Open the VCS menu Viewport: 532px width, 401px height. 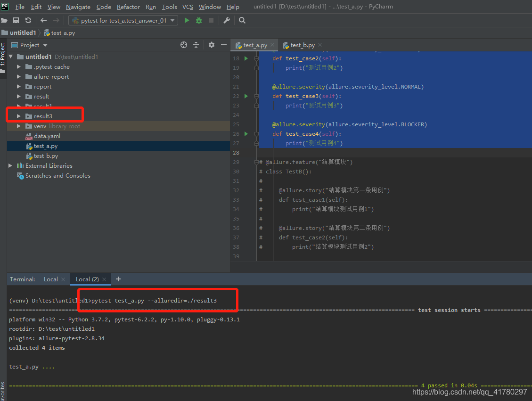point(188,7)
